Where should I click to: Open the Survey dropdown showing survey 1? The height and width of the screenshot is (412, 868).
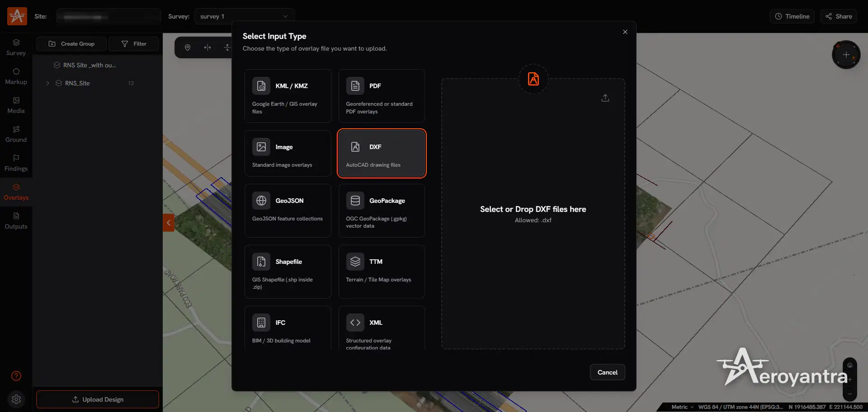244,16
